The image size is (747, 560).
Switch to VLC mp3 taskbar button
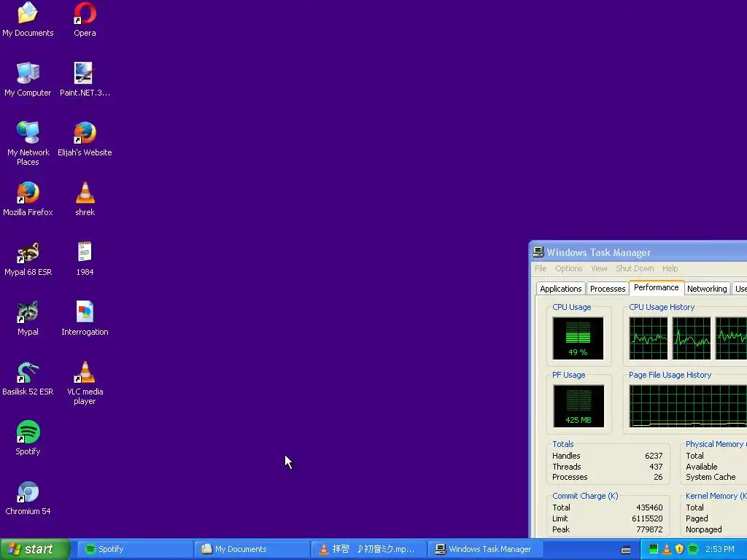[368, 549]
